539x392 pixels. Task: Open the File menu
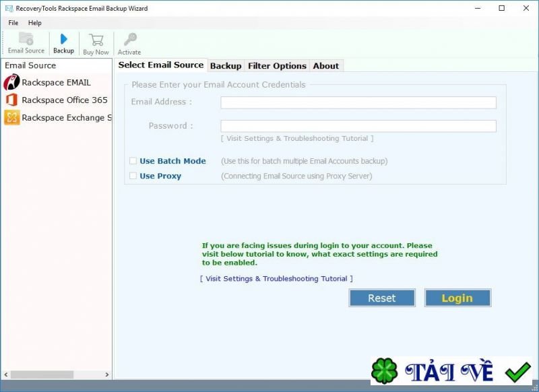pyautogui.click(x=13, y=23)
